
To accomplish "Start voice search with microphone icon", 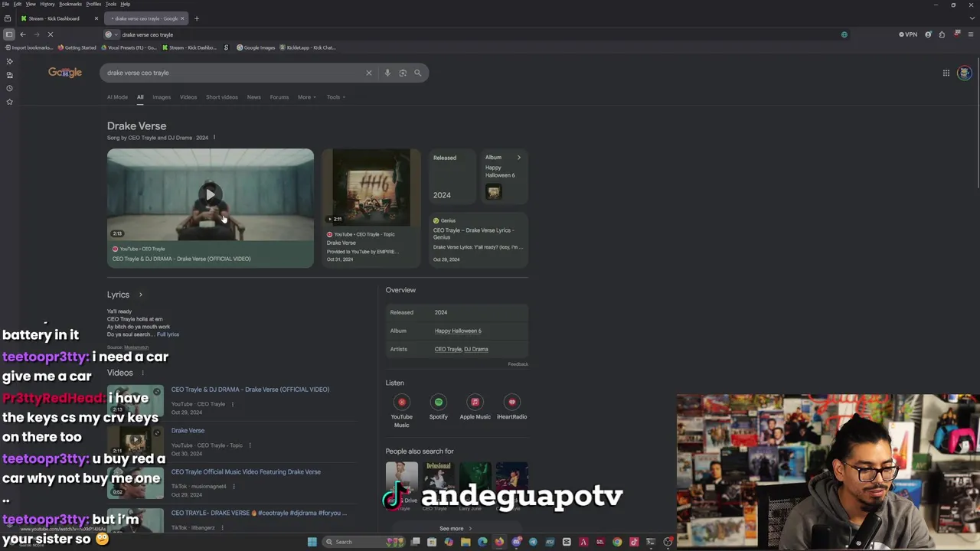I will (x=387, y=73).
